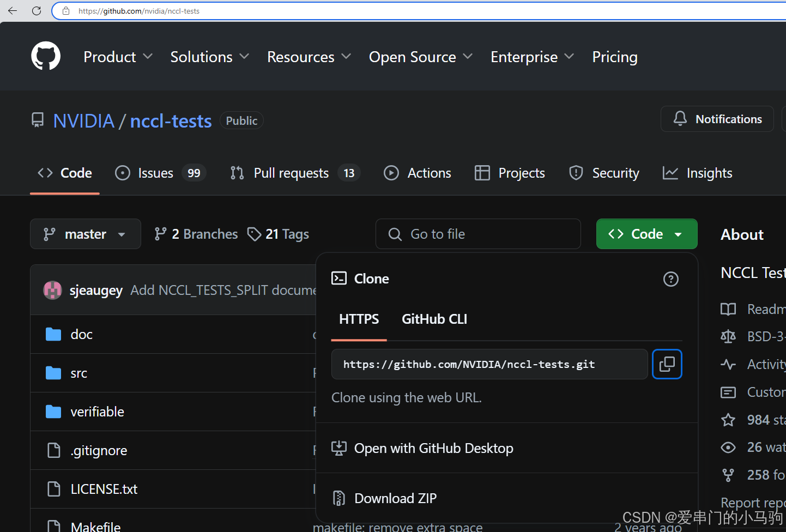Viewport: 786px width, 532px height.
Task: Open the Actions tab
Action: coord(418,173)
